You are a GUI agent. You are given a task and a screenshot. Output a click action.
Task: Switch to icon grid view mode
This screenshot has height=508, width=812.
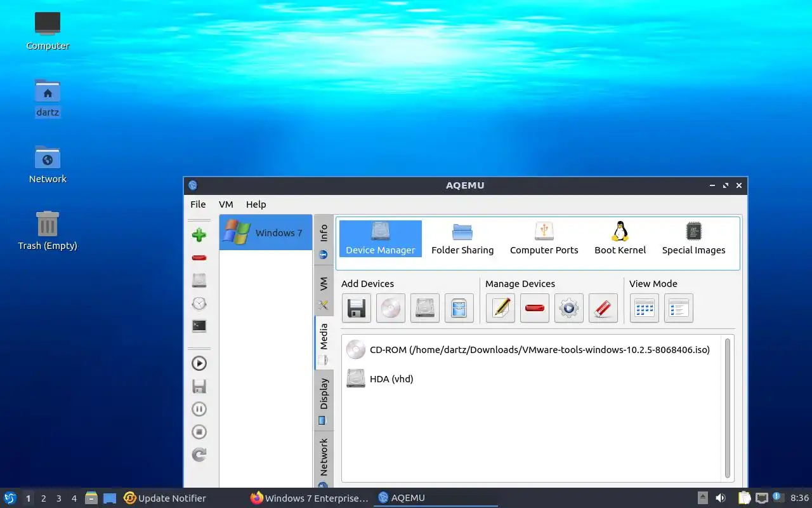tap(644, 308)
